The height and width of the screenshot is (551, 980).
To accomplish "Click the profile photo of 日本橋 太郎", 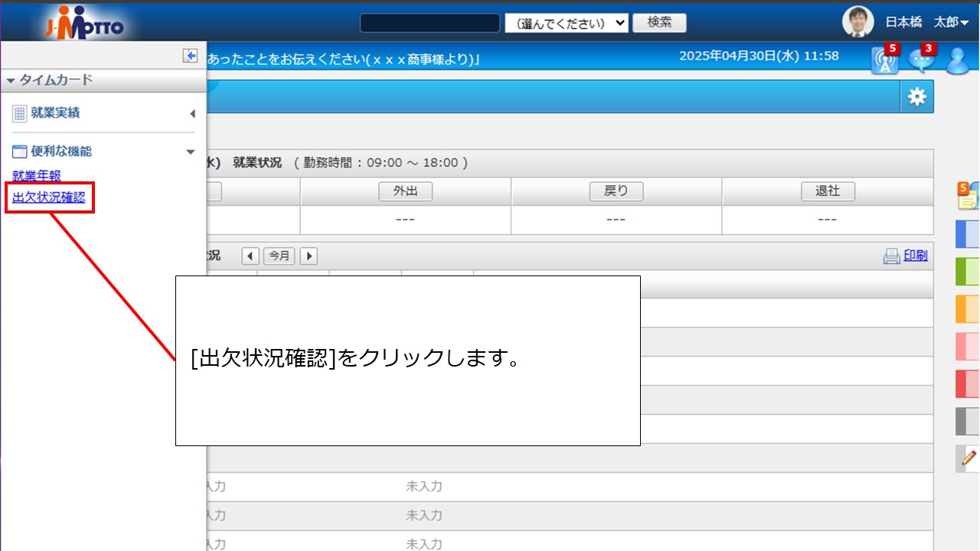I will [857, 22].
